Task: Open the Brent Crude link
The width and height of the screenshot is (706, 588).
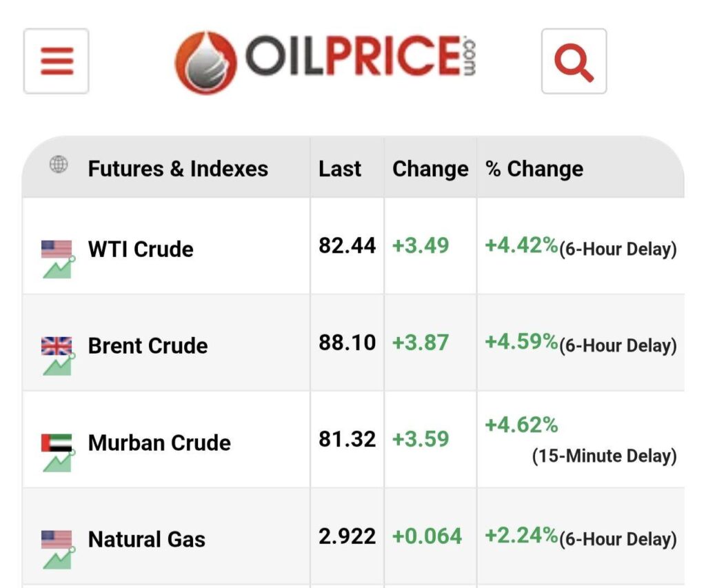Action: (x=148, y=346)
